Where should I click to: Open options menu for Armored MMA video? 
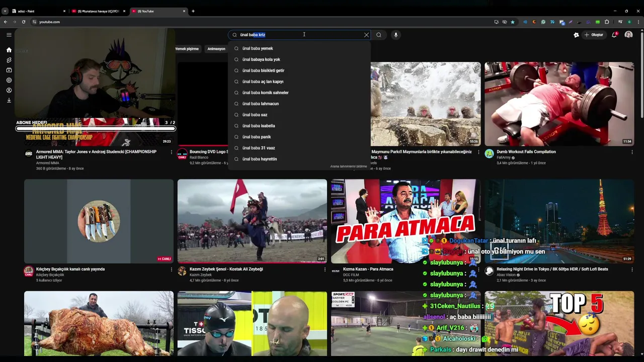pyautogui.click(x=171, y=152)
